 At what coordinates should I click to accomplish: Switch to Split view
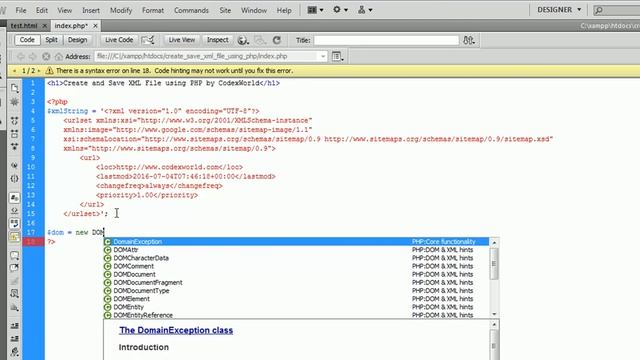coord(51,40)
